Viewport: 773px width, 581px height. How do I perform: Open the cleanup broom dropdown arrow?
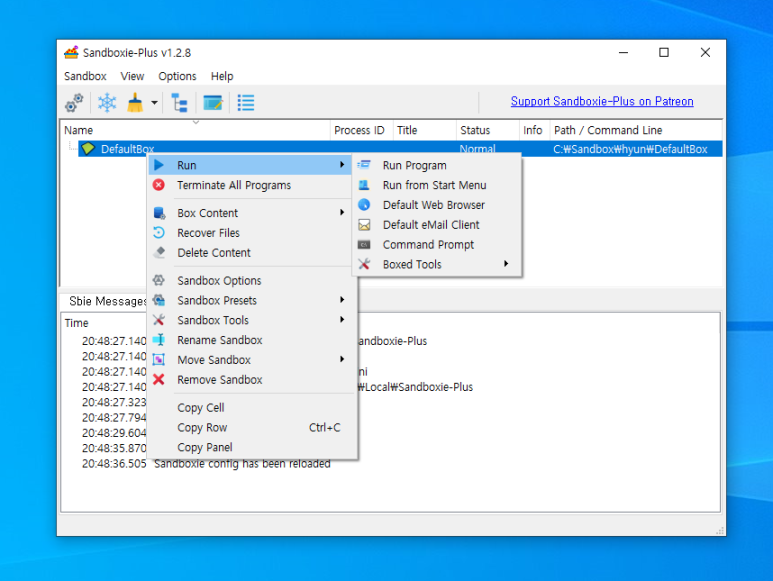point(154,103)
